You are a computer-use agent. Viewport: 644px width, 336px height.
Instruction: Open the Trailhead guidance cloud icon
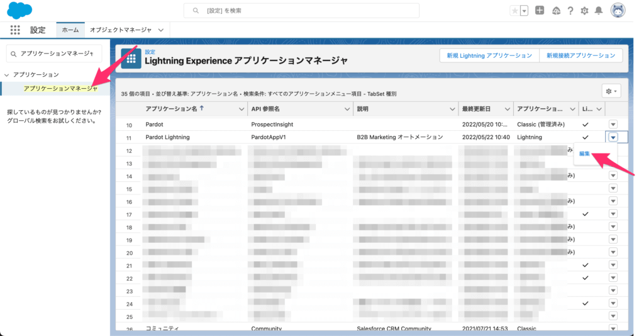point(556,11)
